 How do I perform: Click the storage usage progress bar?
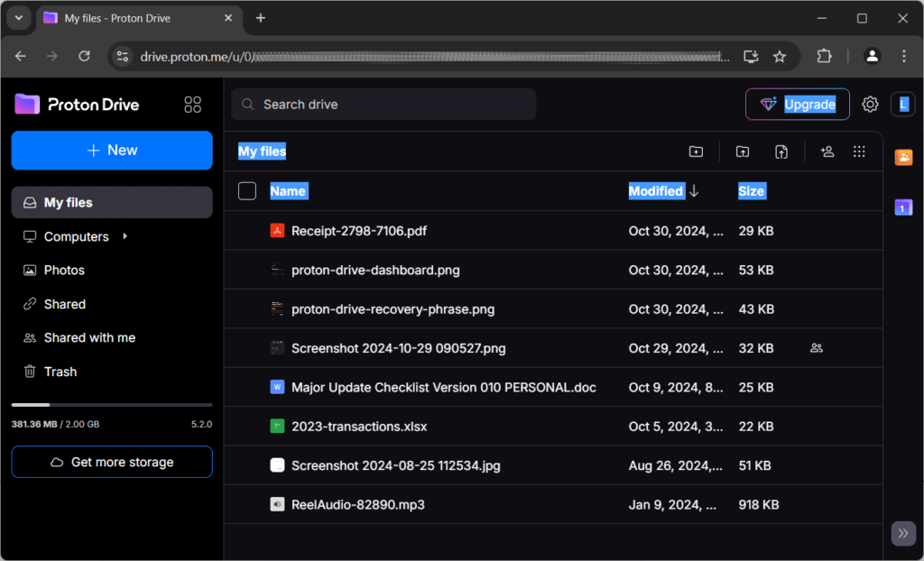pos(112,405)
